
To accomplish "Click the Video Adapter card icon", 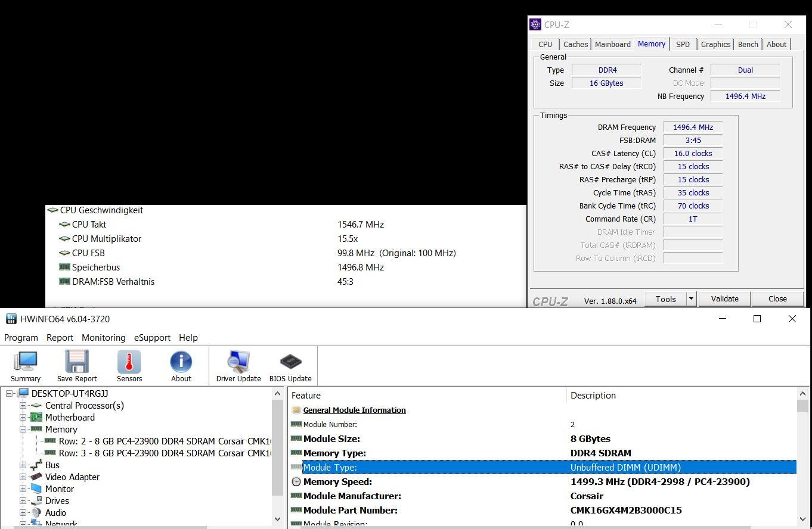I will pyautogui.click(x=36, y=477).
